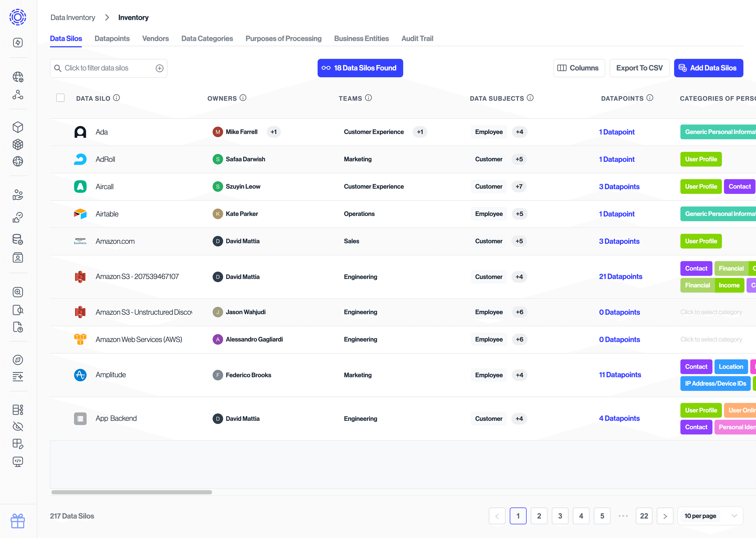Open the Add Data Silo dropdown options
Image resolution: width=756 pixels, height=538 pixels.
(x=708, y=68)
